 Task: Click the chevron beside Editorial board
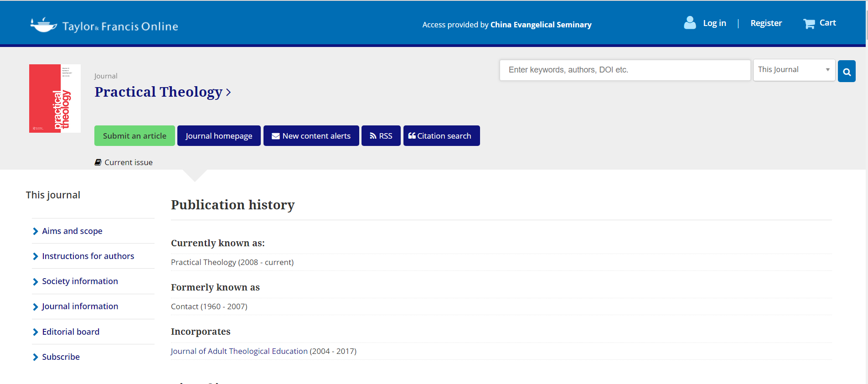[x=36, y=332]
